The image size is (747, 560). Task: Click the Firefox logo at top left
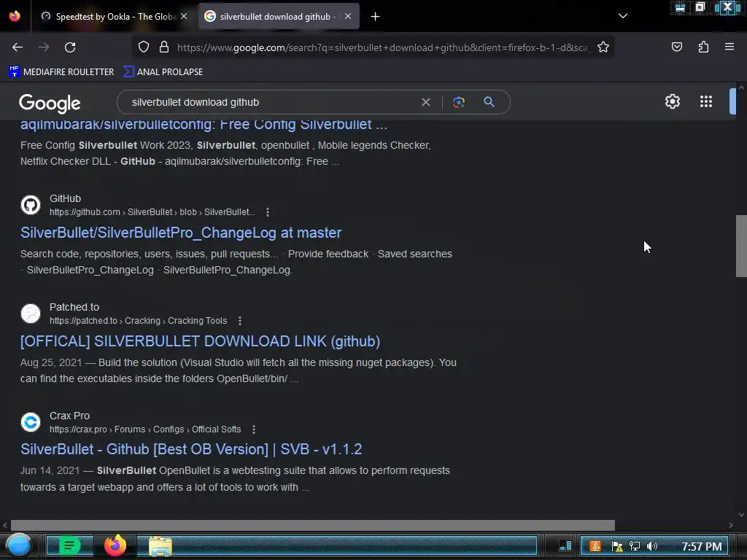click(15, 16)
